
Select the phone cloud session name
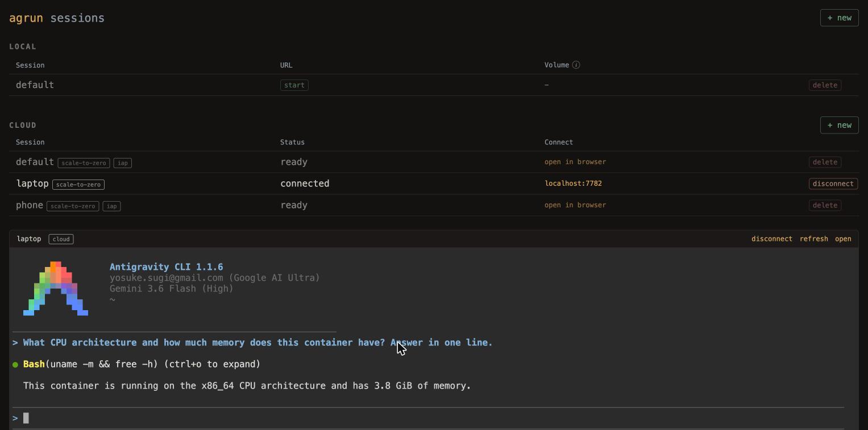tap(30, 205)
